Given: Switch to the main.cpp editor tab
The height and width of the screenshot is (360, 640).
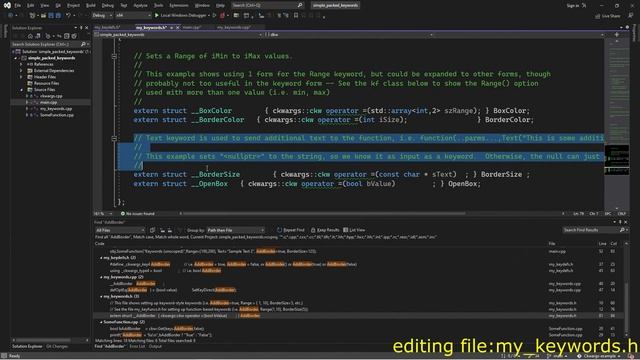Looking at the screenshot, I should (192, 27).
